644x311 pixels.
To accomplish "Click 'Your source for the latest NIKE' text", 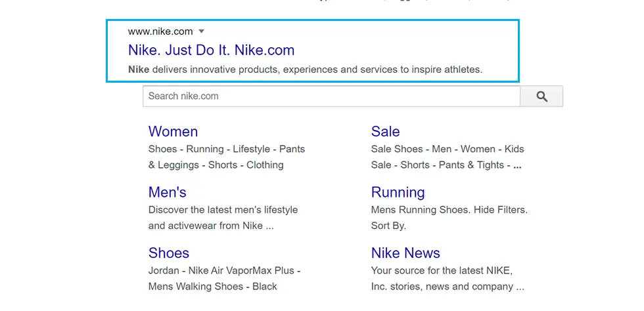I will (442, 271).
